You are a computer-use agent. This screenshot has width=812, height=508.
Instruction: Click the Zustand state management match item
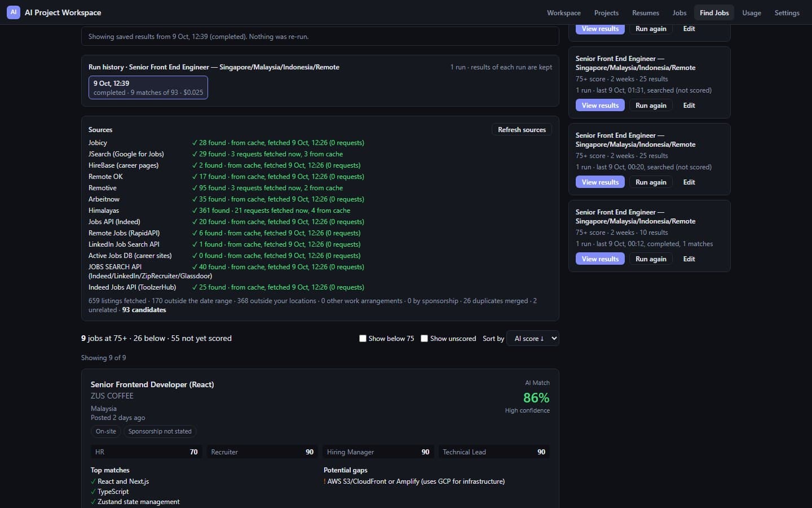pos(135,502)
